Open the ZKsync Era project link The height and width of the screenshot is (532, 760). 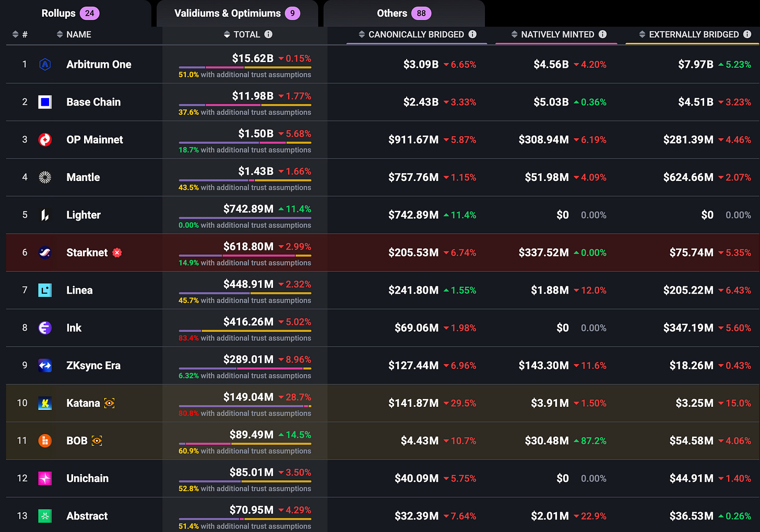93,366
